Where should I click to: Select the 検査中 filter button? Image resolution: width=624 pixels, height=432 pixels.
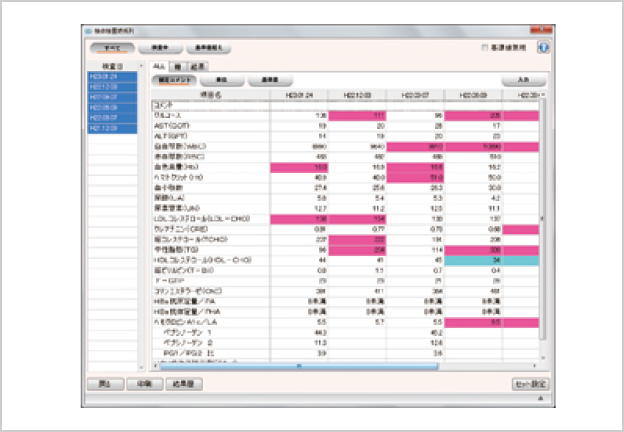[159, 47]
